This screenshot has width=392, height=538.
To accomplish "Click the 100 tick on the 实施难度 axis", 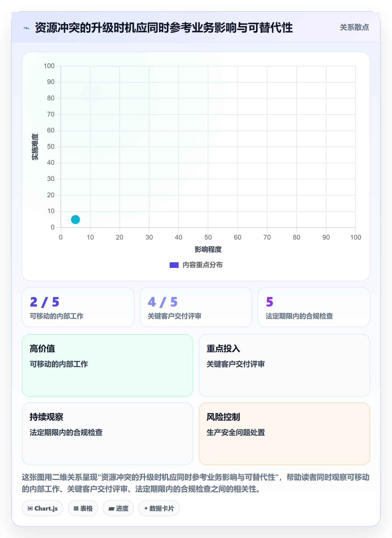I will (49, 66).
